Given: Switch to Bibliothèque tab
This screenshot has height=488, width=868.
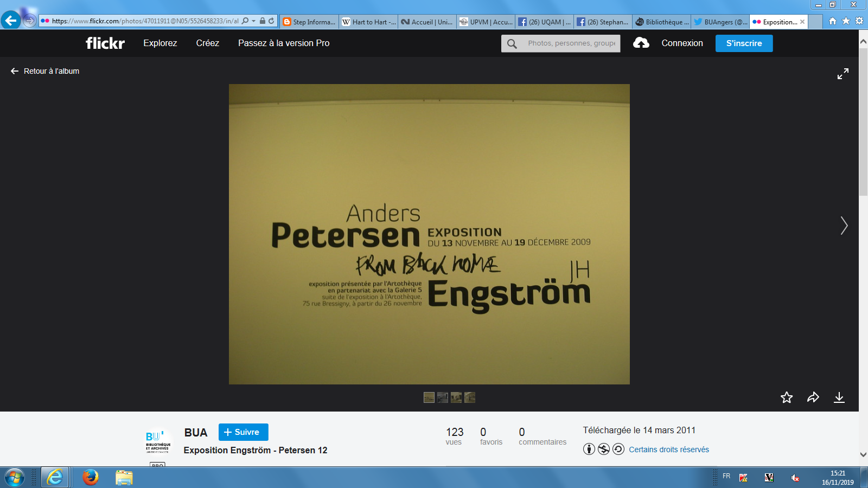Looking at the screenshot, I should (662, 22).
